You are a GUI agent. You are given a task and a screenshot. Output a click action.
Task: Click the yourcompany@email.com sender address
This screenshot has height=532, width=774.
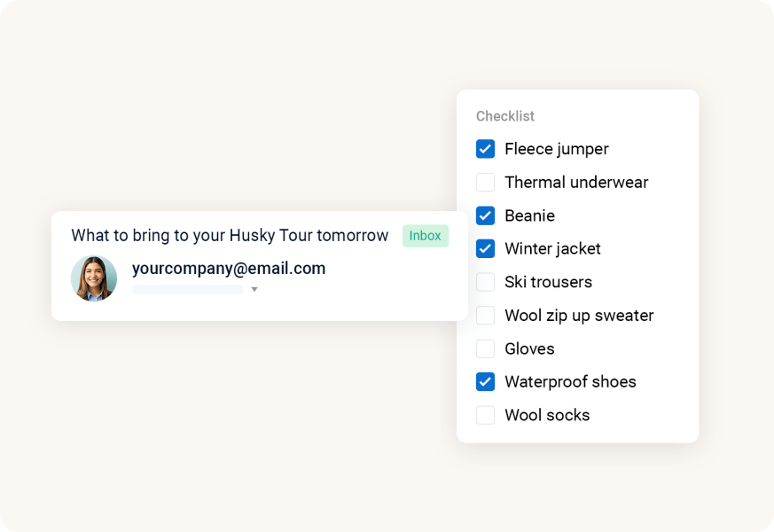[228, 268]
